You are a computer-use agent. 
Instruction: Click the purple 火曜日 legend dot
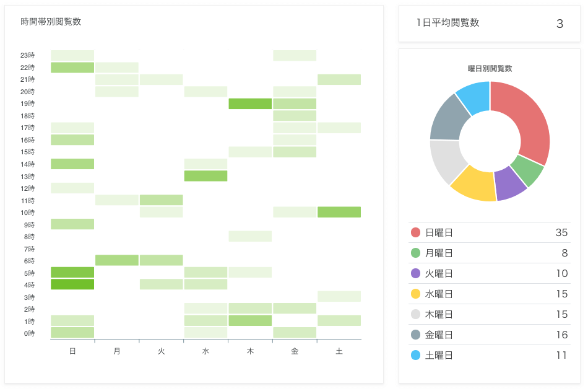415,273
